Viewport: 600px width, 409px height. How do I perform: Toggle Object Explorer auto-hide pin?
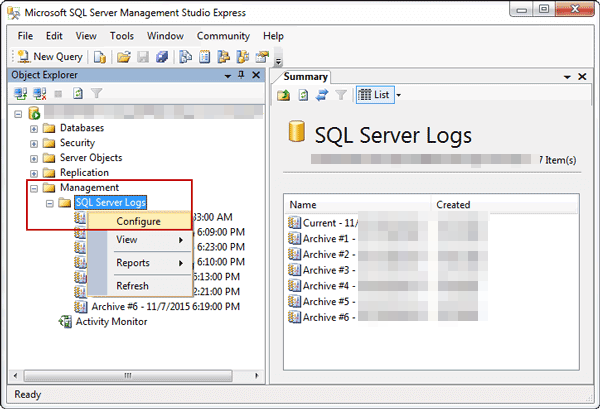pos(241,75)
